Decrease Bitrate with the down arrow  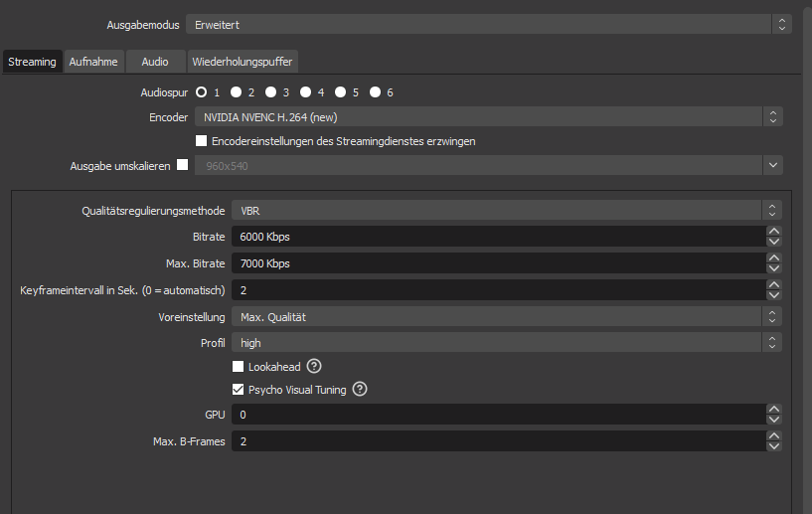pyautogui.click(x=773, y=242)
